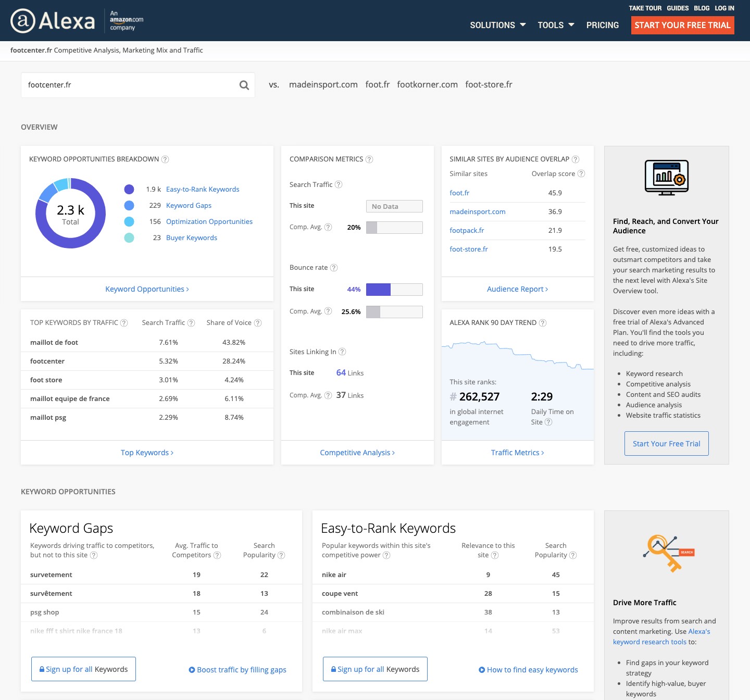
Task: Open Buyer Keywords link
Action: 192,238
